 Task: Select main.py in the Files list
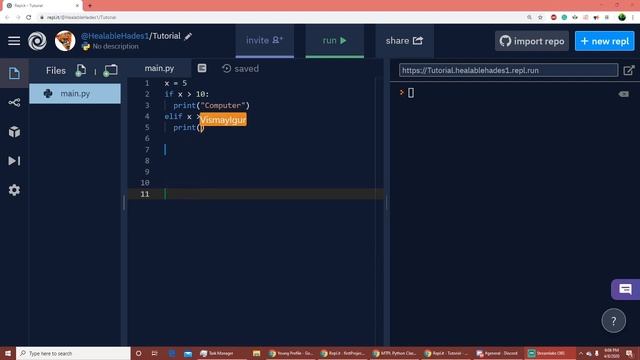(x=75, y=93)
